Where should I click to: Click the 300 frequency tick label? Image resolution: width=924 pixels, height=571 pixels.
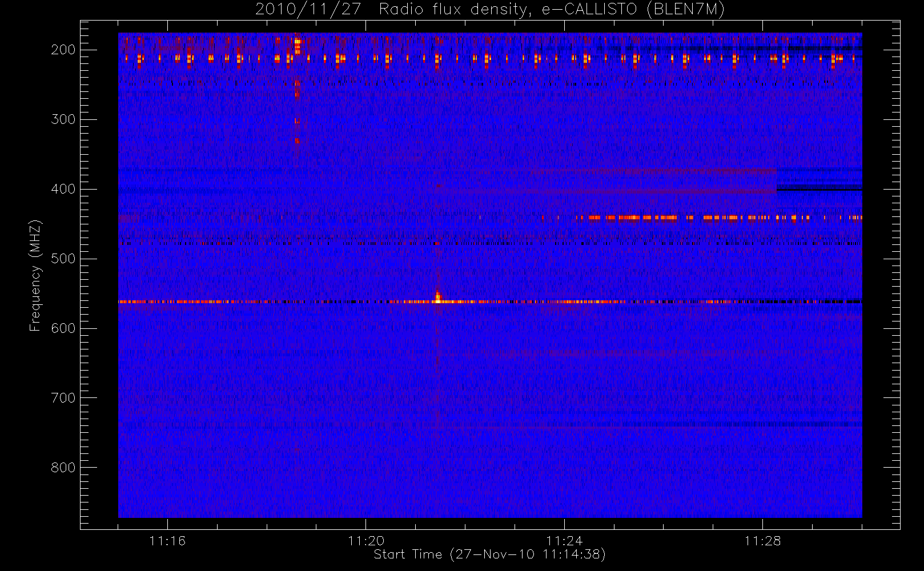click(x=63, y=119)
